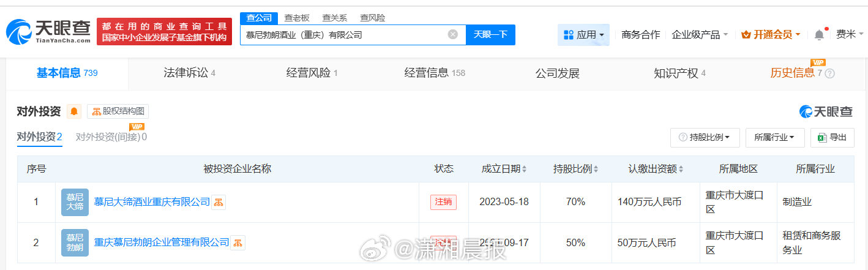868x270 pixels.
Task: Click the 注销 status tag in row 1
Action: 443,202
